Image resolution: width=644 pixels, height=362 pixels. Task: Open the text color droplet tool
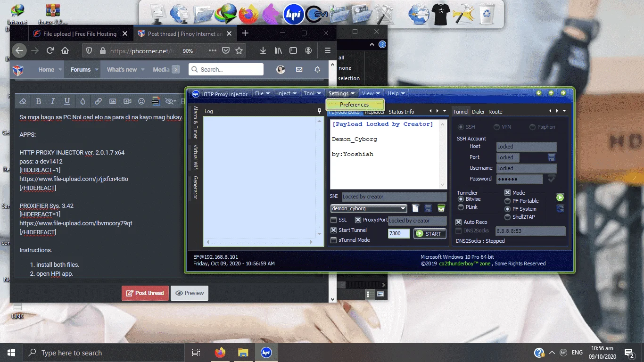83,101
